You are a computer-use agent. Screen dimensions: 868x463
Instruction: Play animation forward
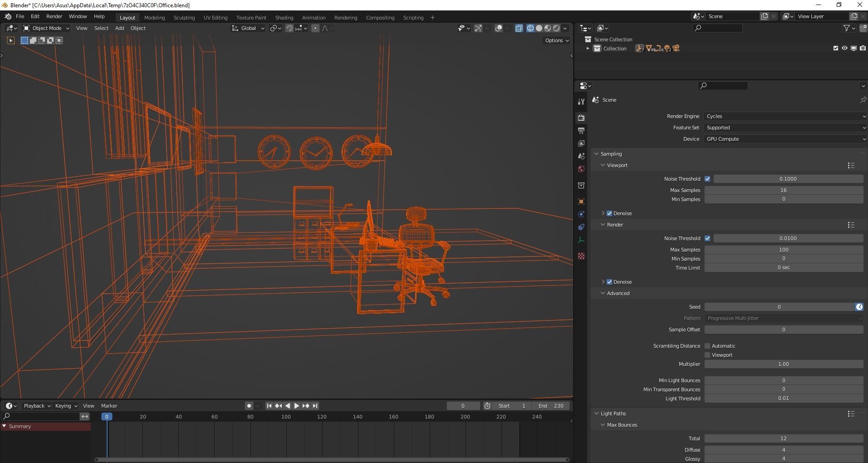click(x=297, y=406)
